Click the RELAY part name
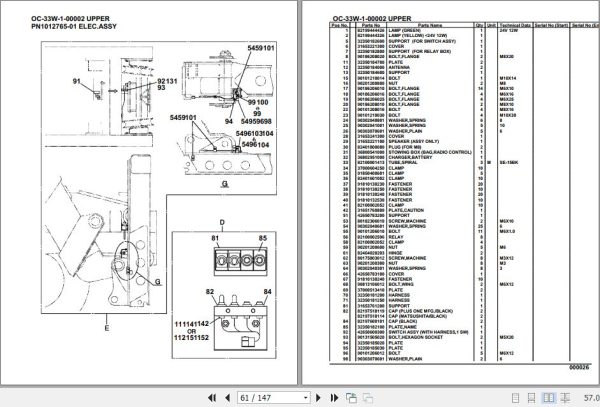 coord(396,237)
